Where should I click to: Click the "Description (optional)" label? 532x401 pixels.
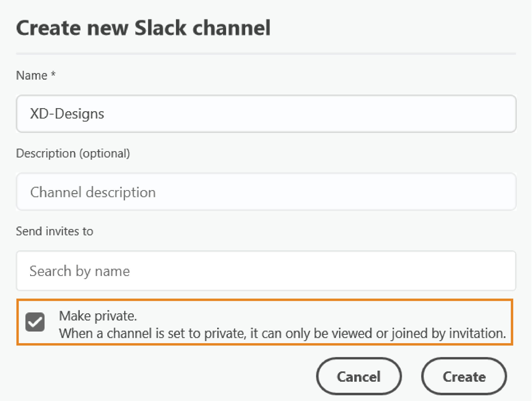tap(73, 153)
